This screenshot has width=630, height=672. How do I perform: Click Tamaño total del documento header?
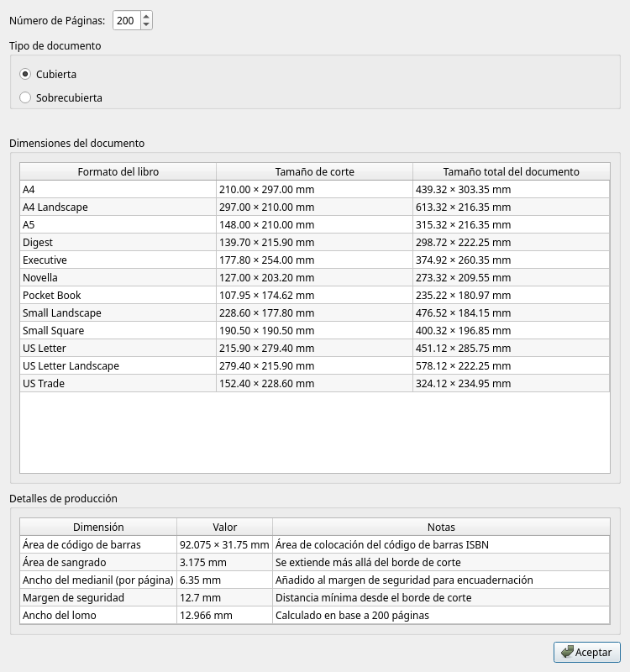pos(511,171)
